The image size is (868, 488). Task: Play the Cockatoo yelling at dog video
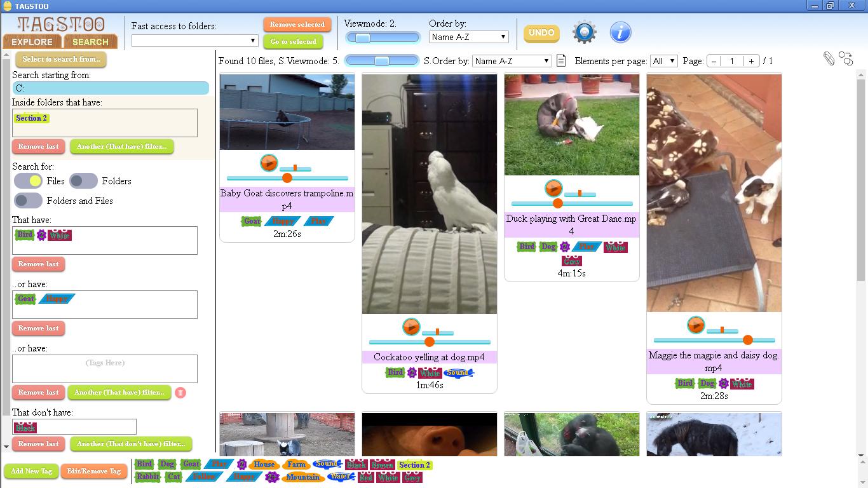[x=411, y=327]
